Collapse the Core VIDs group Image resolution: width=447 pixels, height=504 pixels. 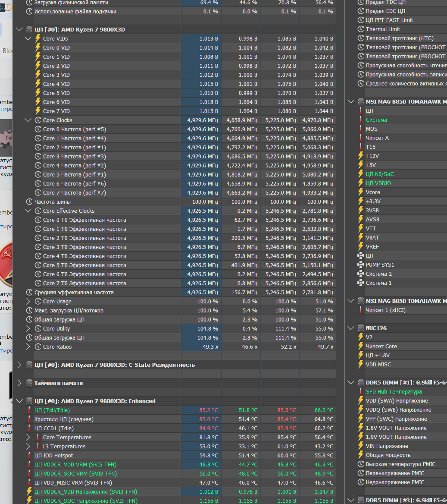28,38
